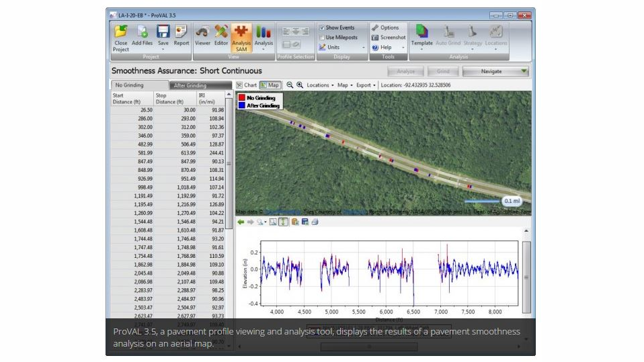Click the After Grinding blue legend swatch

242,105
